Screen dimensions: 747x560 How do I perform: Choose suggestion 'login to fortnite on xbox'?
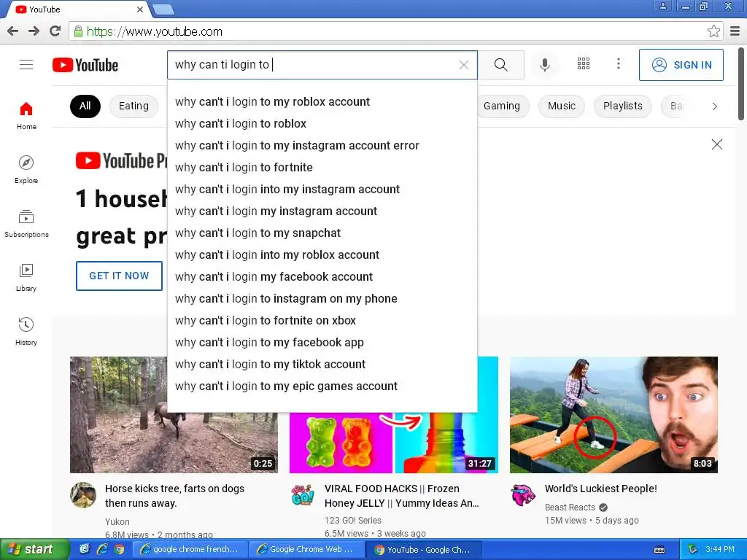point(322,321)
